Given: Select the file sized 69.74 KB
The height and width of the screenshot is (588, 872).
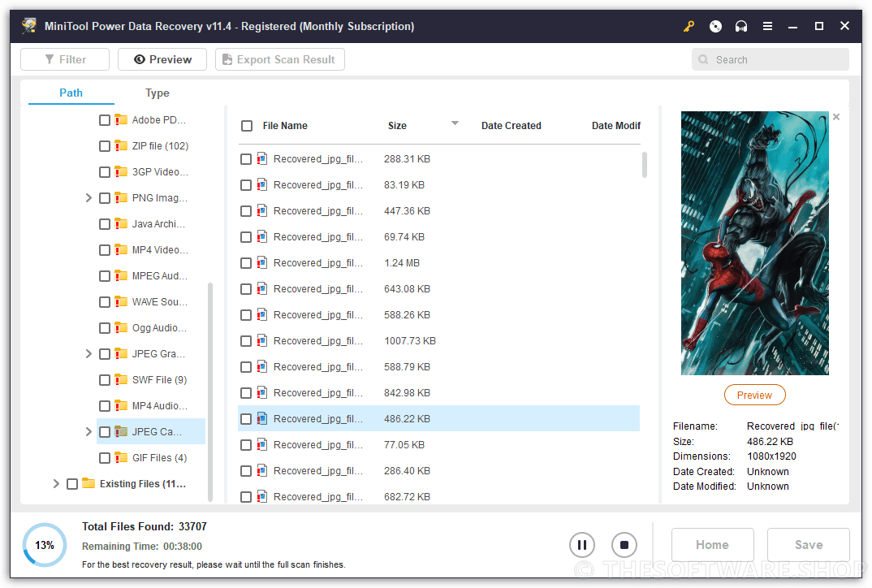Looking at the screenshot, I should [438, 237].
